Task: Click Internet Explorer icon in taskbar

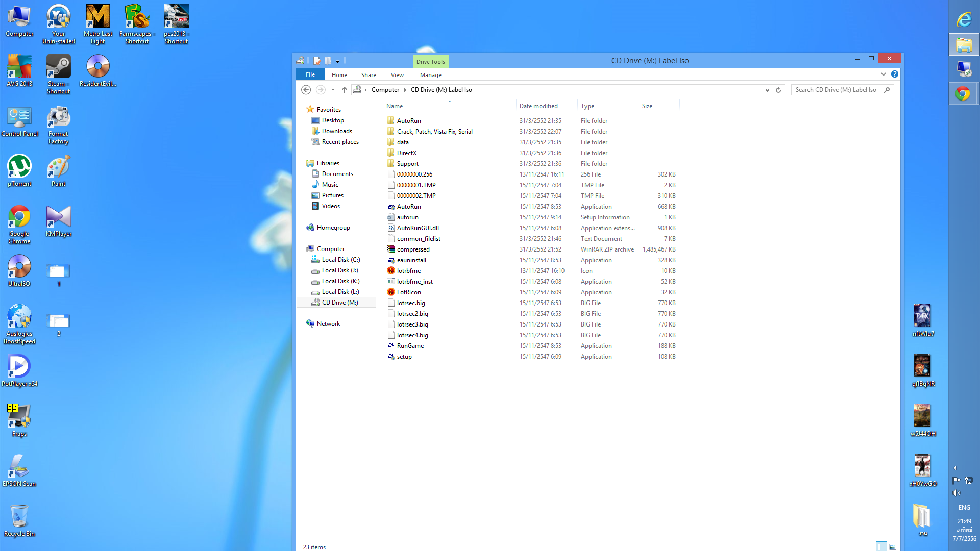Action: click(964, 19)
